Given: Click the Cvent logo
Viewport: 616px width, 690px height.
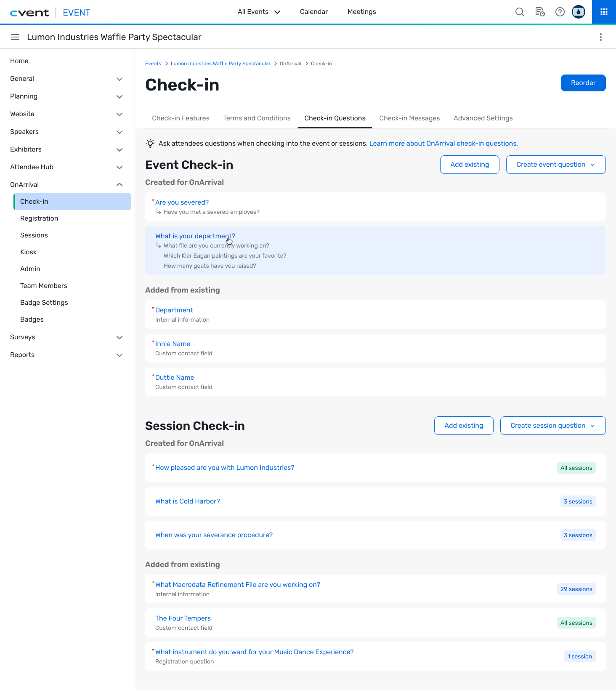Looking at the screenshot, I should [x=29, y=13].
